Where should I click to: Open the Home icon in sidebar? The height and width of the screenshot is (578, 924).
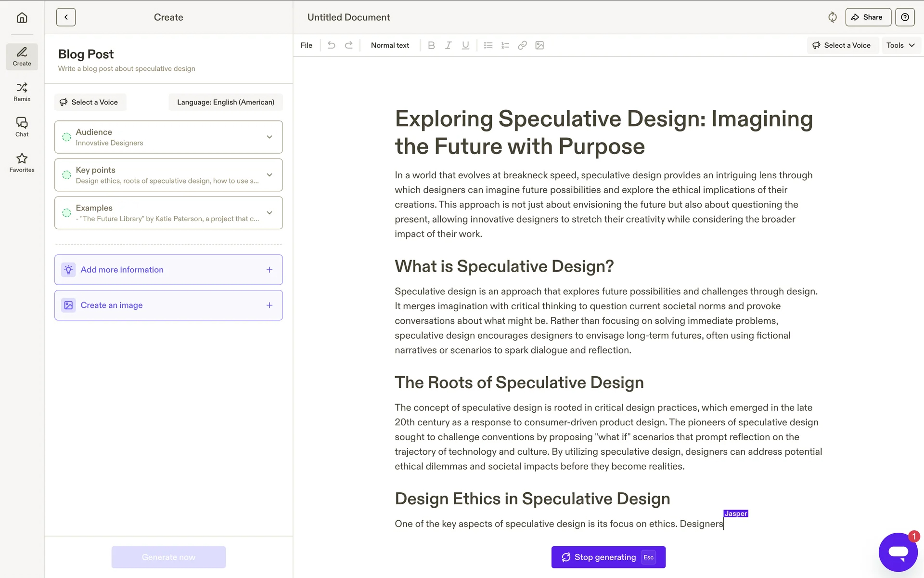click(22, 18)
